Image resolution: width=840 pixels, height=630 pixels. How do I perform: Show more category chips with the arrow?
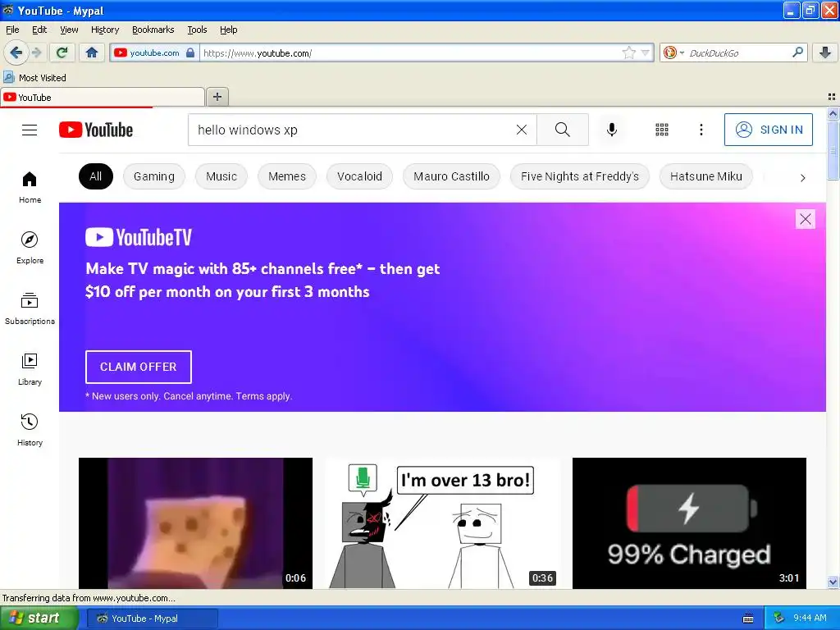coord(802,178)
